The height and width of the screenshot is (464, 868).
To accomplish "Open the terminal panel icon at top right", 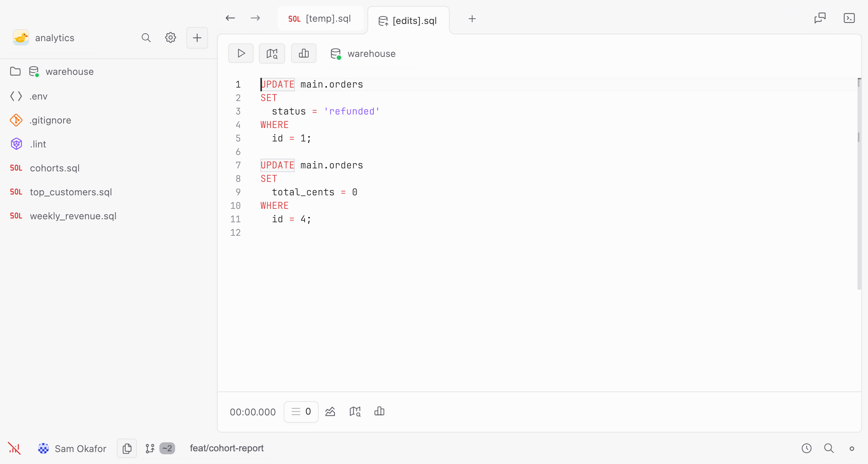I will pos(849,18).
